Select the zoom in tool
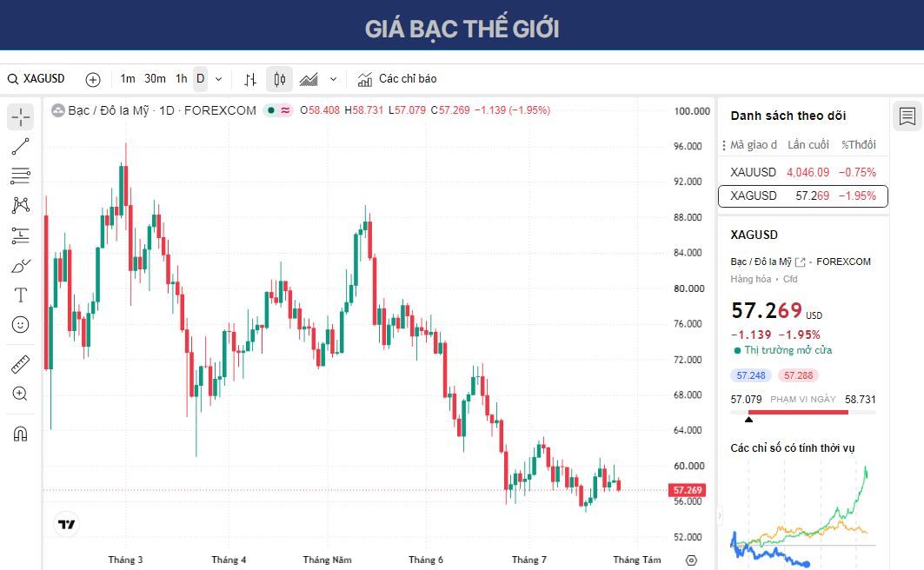The image size is (924, 570). (x=21, y=394)
